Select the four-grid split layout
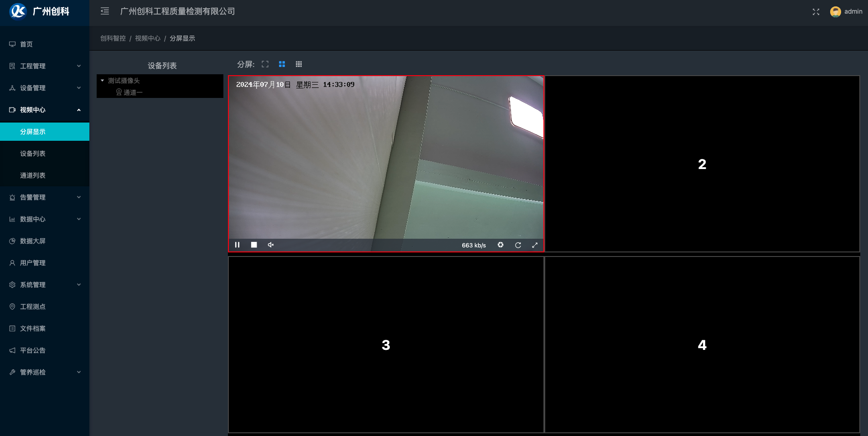Screen dimensions: 868x436 click(x=282, y=64)
